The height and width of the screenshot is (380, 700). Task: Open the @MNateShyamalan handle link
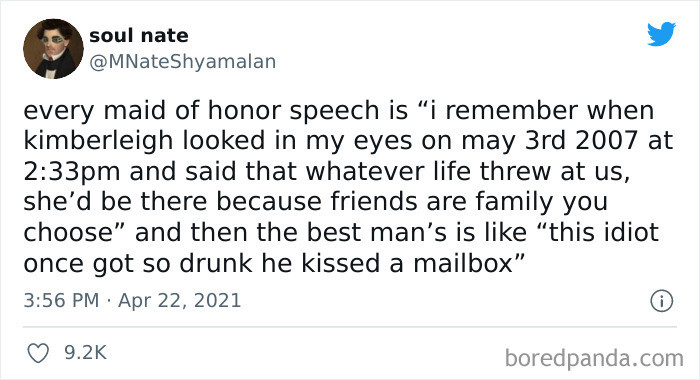point(183,62)
